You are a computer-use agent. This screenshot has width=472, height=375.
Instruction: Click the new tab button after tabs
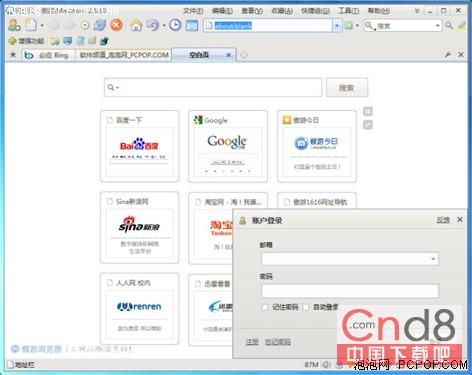(x=244, y=55)
